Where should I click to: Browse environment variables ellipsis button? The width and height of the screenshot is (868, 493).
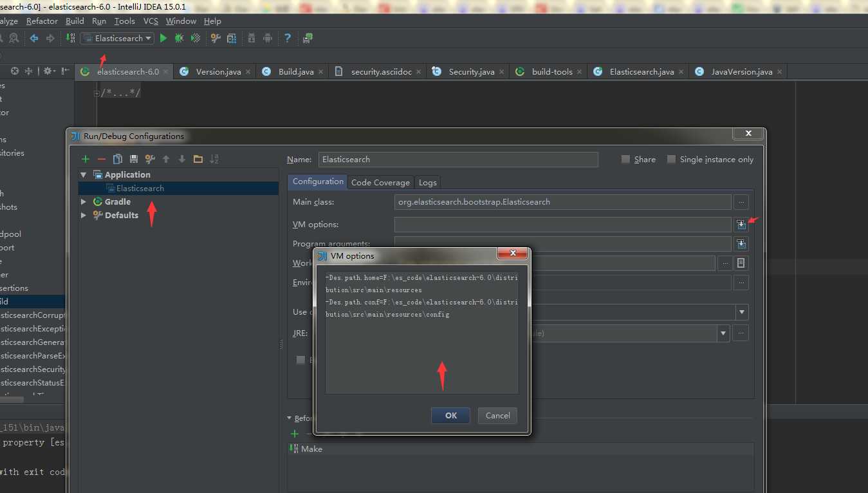(741, 283)
